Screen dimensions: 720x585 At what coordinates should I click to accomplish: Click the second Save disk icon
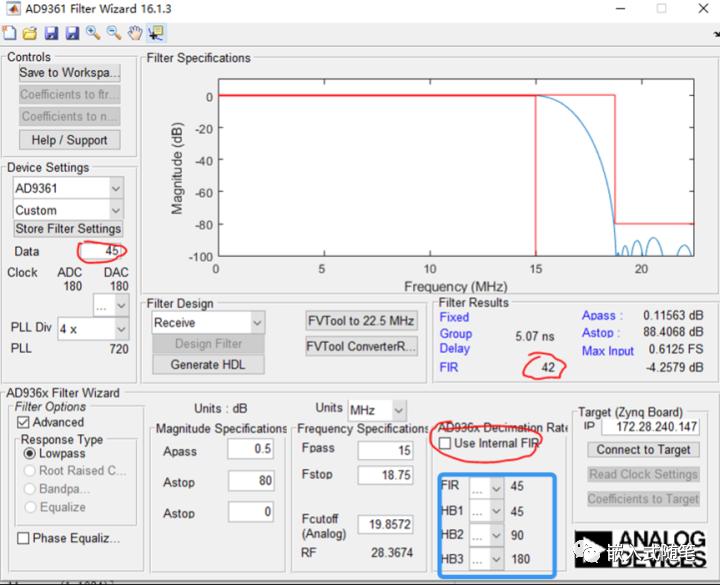point(72,33)
